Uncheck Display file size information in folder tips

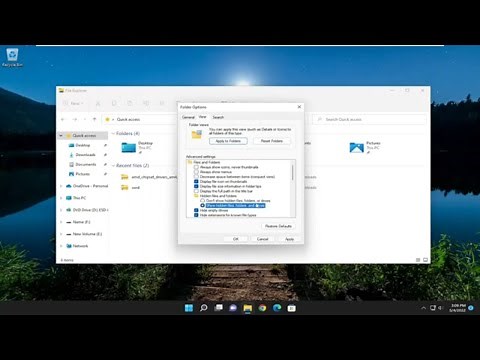(196, 186)
